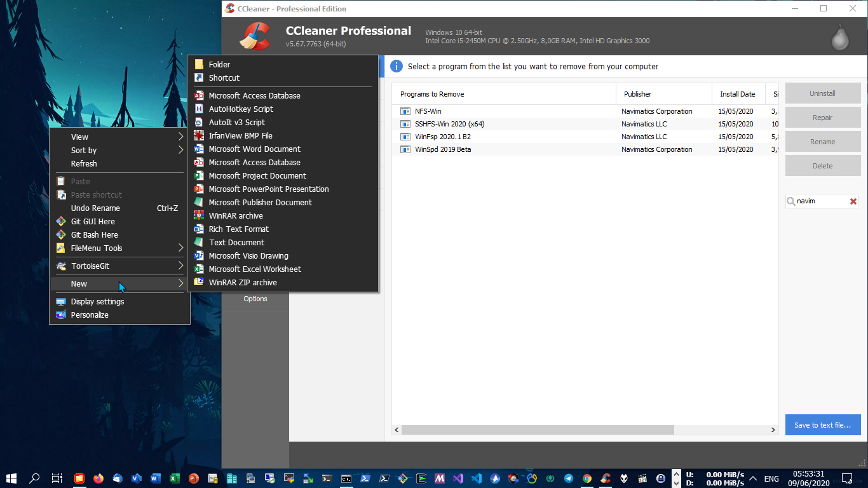Viewport: 868px width, 488px height.
Task: Select AutoHotkey Script in New submenu
Action: tap(283, 109)
